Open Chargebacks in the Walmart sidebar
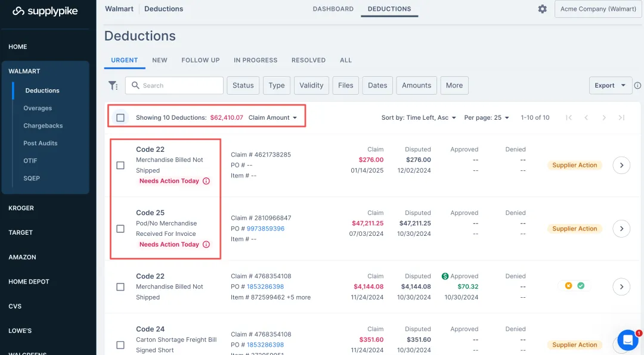Viewport: 644px width, 355px height. click(x=43, y=126)
